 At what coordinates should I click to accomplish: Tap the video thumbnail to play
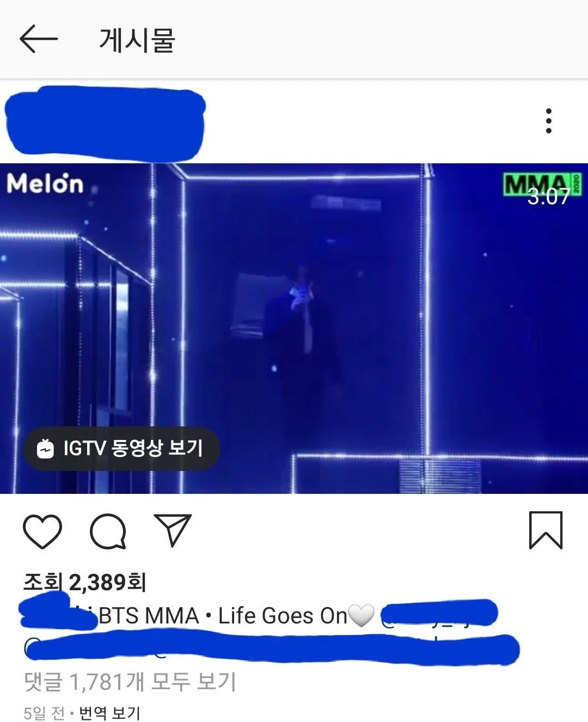(x=294, y=328)
